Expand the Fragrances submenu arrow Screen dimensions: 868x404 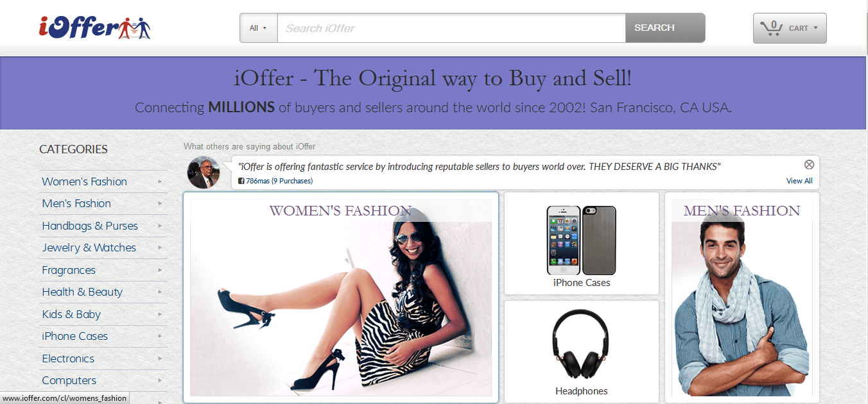click(160, 270)
